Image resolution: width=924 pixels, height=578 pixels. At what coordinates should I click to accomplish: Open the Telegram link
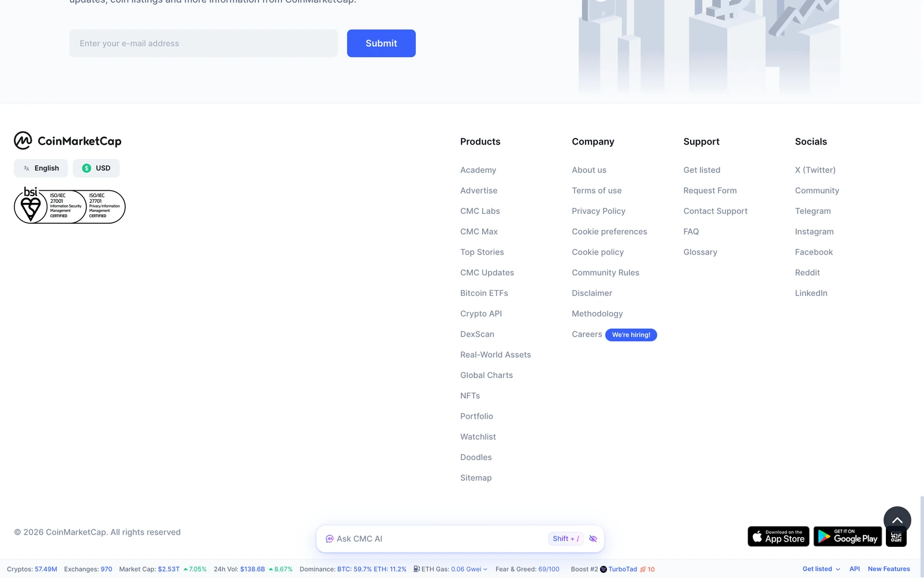click(x=813, y=211)
